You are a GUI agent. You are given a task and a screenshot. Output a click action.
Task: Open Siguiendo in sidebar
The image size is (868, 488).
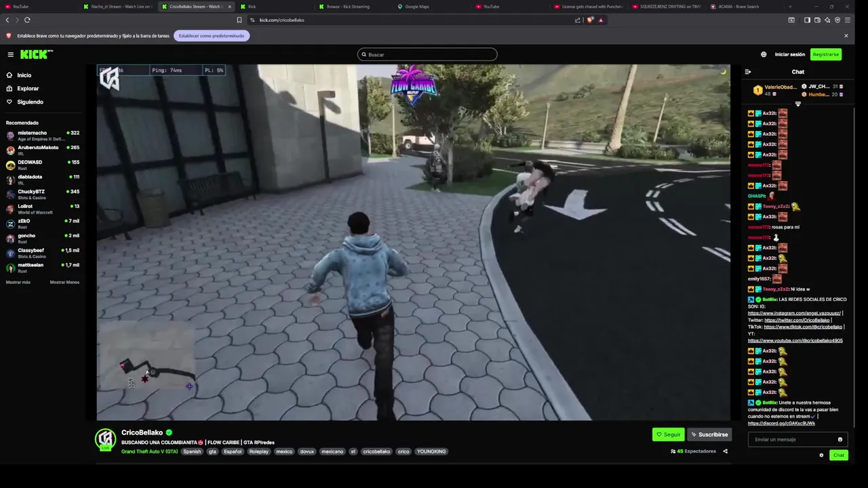30,102
